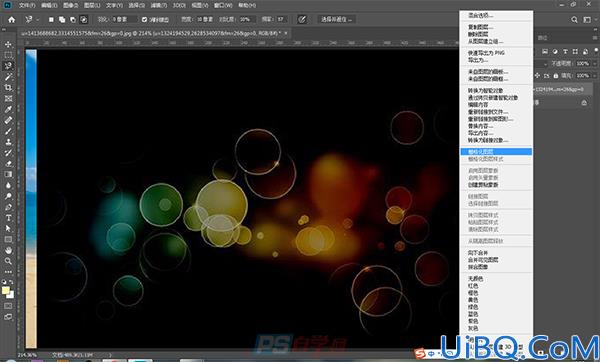Toggle the anti-alias checkbox
This screenshot has width=600, height=362.
click(144, 19)
